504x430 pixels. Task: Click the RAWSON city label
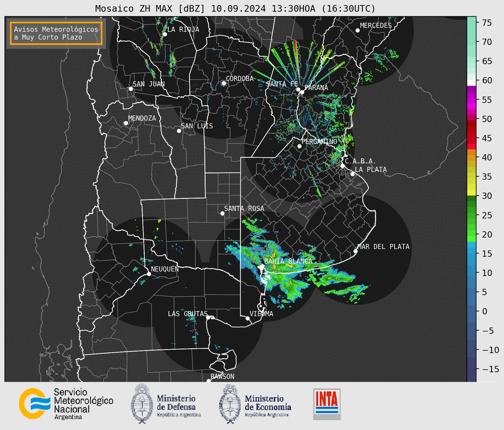coord(223,376)
